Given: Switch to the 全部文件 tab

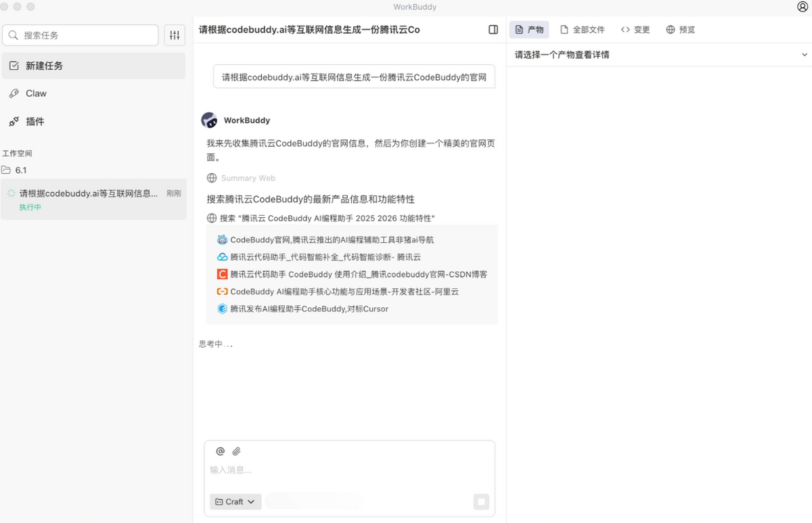Looking at the screenshot, I should pyautogui.click(x=582, y=30).
